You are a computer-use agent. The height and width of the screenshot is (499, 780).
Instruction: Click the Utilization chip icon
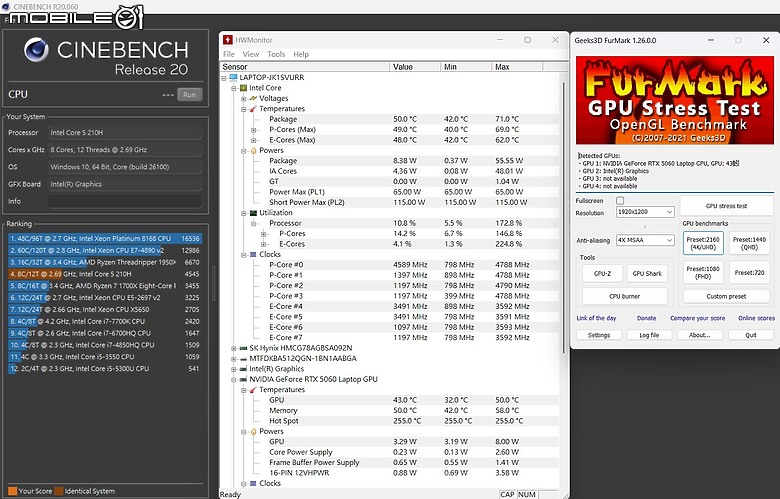(x=253, y=213)
